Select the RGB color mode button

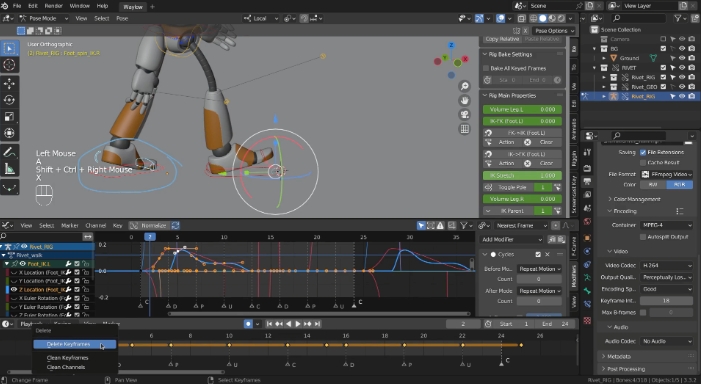[680, 185]
